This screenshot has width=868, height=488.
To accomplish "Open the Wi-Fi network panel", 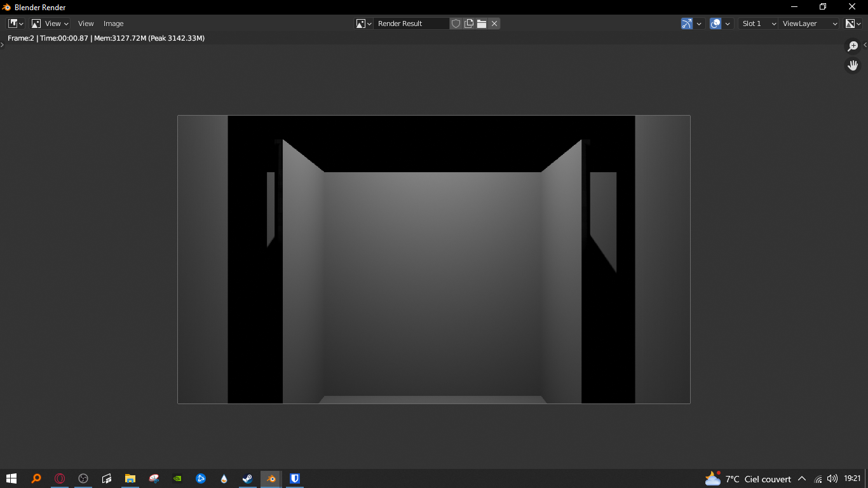I will tap(818, 478).
